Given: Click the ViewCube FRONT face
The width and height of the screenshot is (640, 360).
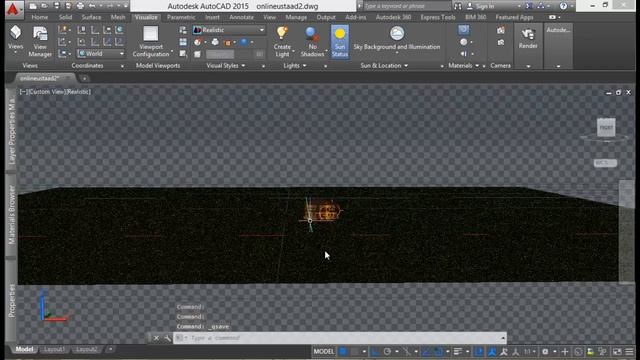Looking at the screenshot, I should (x=606, y=128).
